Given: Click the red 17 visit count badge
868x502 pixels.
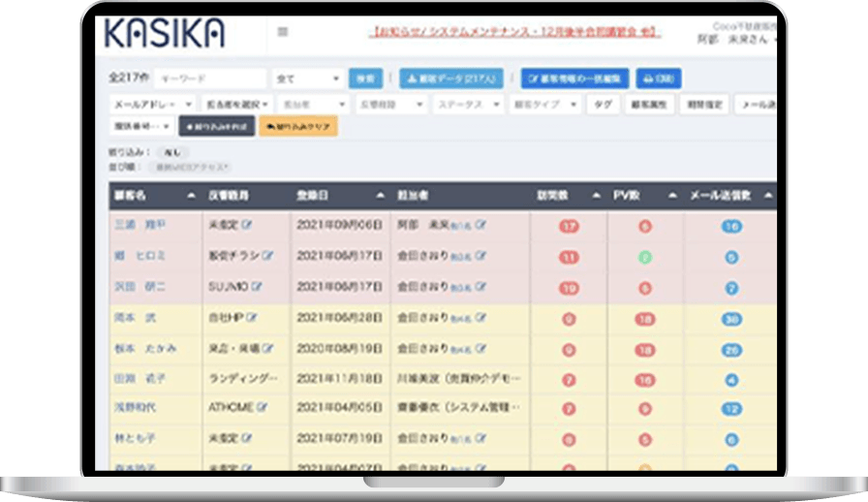Looking at the screenshot, I should (x=569, y=226).
